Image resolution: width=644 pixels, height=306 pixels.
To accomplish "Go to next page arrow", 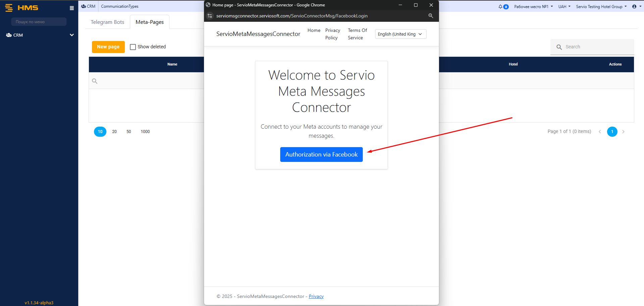I will 623,132.
